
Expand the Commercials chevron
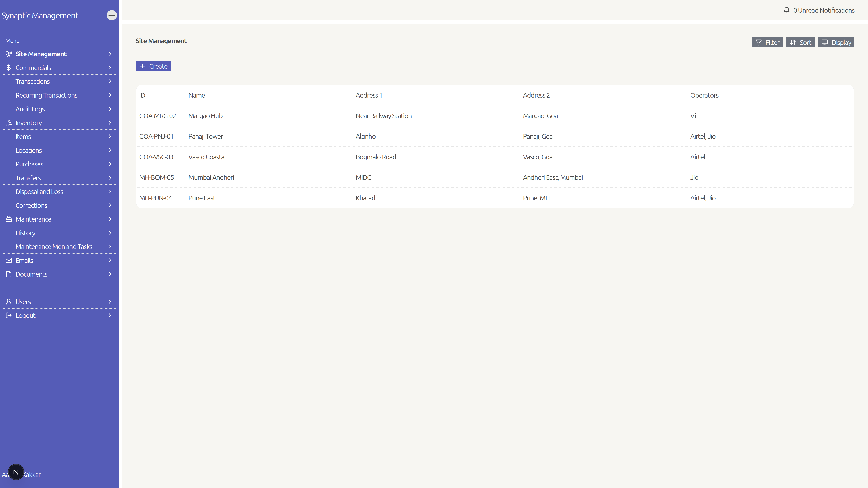[x=110, y=68]
